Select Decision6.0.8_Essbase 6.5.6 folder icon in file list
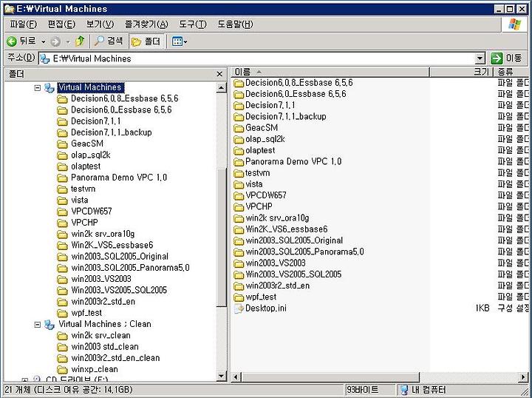The width and height of the screenshot is (532, 398). coord(239,83)
